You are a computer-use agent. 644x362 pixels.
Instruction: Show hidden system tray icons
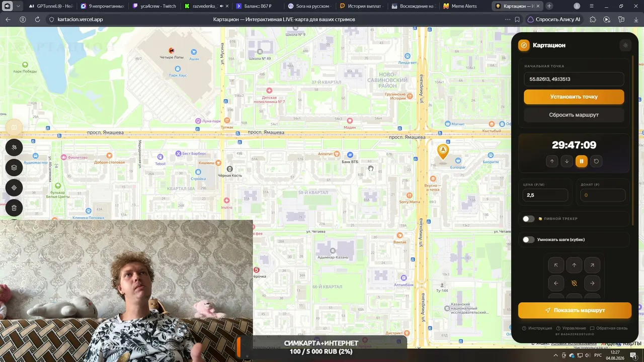[x=556, y=355]
